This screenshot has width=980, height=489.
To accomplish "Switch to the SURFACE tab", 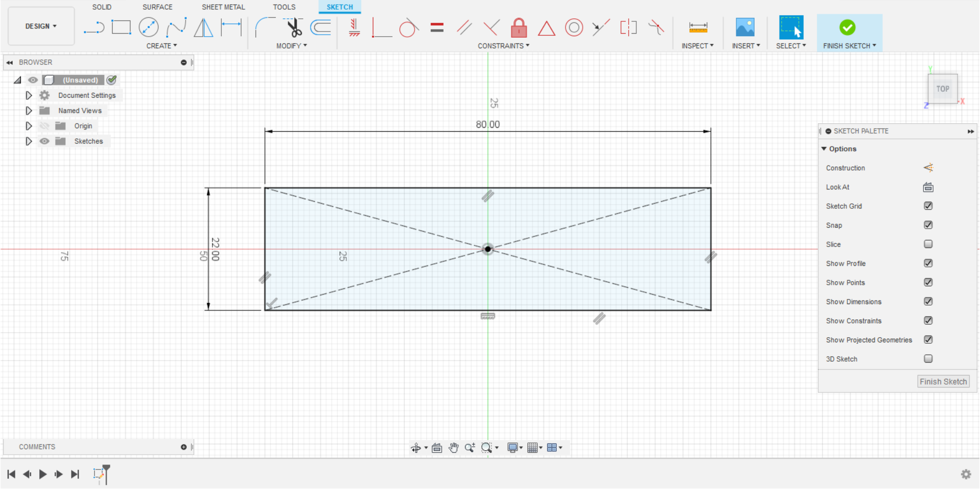I will pyautogui.click(x=158, y=7).
